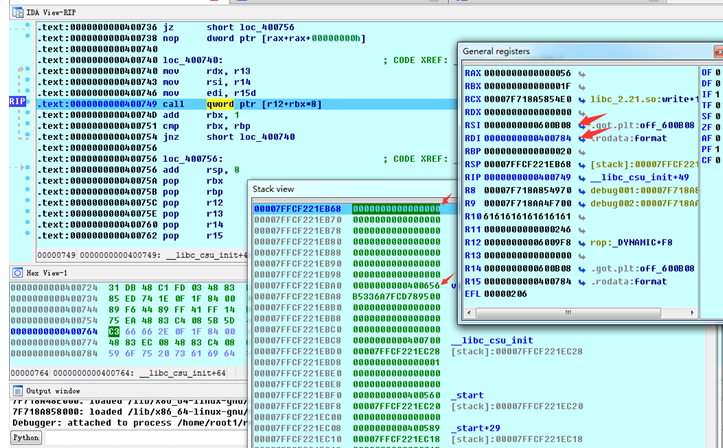This screenshot has height=448, width=723.
Task: Click the jump arrow next to RIP value
Action: [582, 177]
